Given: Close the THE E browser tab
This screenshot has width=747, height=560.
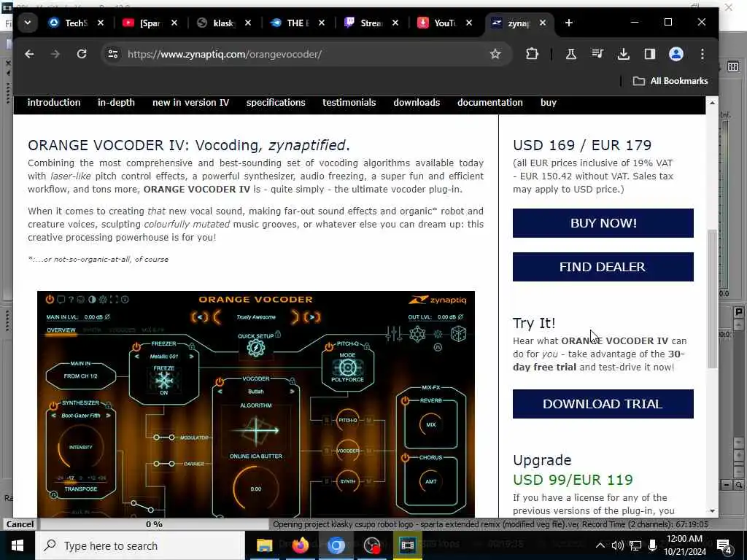Looking at the screenshot, I should pyautogui.click(x=322, y=23).
